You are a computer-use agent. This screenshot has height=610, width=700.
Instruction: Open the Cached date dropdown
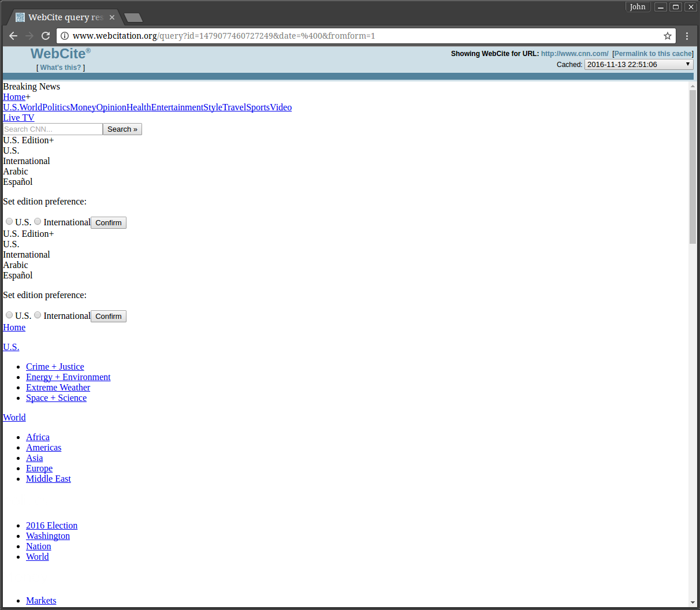point(639,65)
